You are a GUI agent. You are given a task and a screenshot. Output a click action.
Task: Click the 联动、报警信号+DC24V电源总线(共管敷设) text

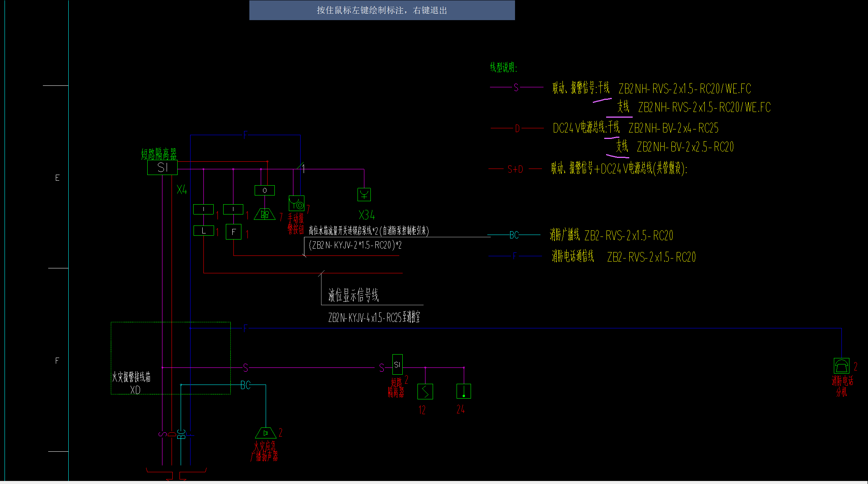pyautogui.click(x=619, y=168)
